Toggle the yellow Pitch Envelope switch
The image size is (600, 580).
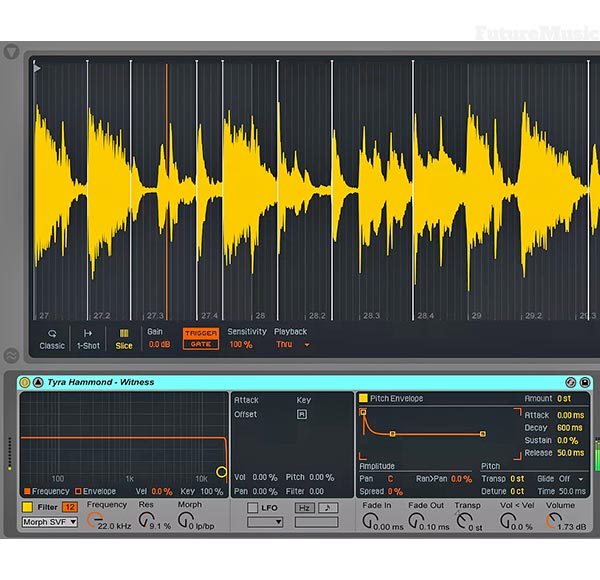(363, 398)
